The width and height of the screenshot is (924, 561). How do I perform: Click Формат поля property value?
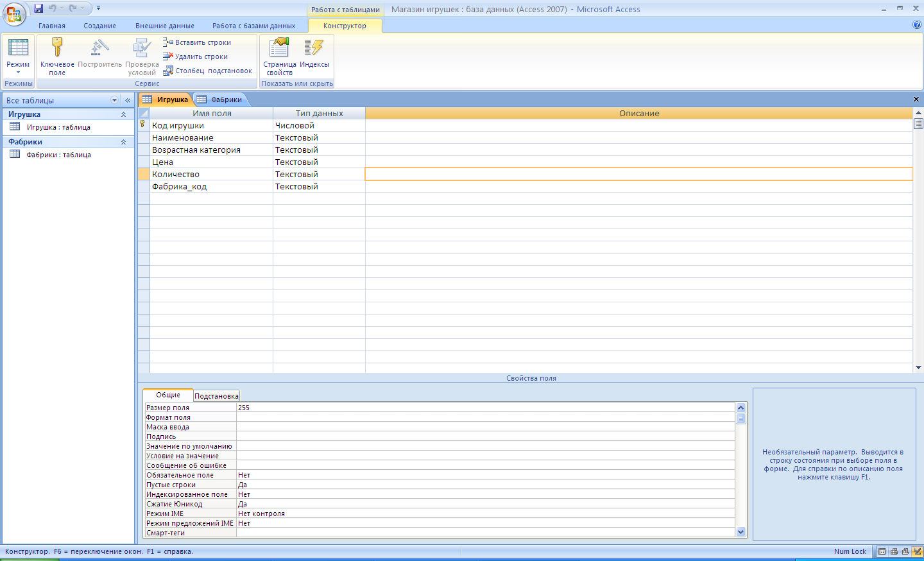485,417
